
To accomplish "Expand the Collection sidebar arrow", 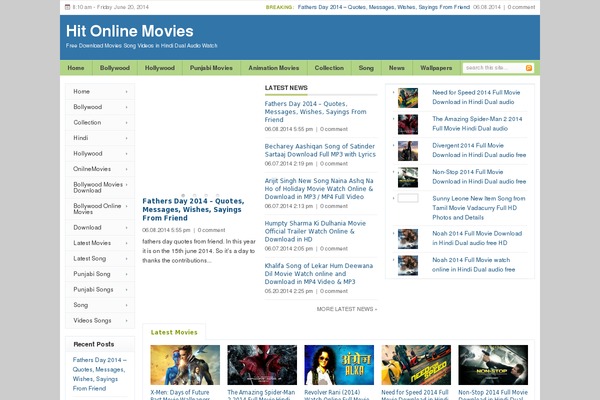I will tap(126, 123).
